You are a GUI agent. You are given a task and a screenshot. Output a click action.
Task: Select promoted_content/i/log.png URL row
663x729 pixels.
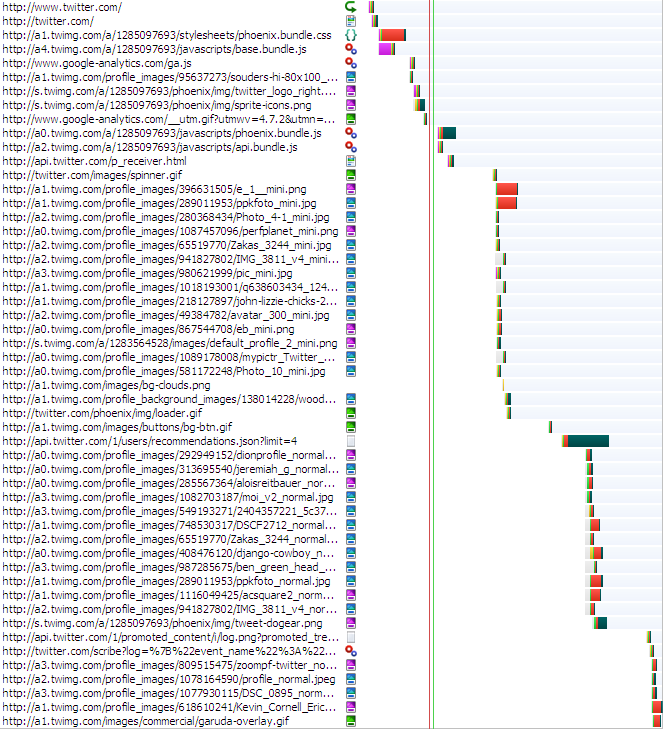pyautogui.click(x=170, y=636)
